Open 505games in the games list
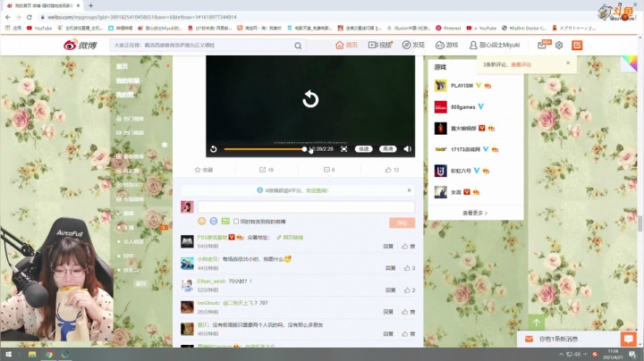Viewport: 644px width, 361px height. point(463,107)
